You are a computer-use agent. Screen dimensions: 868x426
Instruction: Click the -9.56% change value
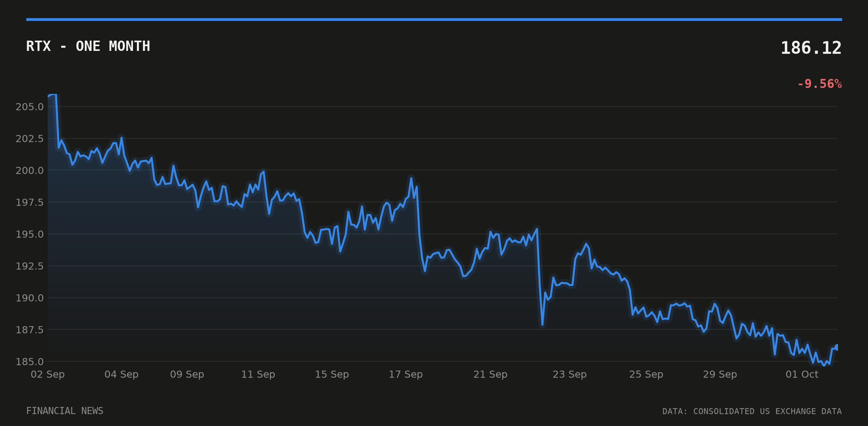(x=819, y=84)
